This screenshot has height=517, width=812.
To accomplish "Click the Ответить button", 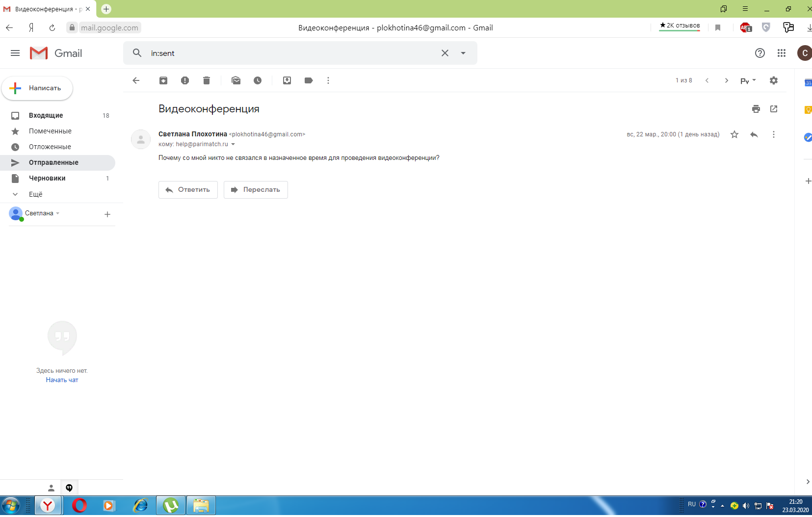I will [188, 190].
